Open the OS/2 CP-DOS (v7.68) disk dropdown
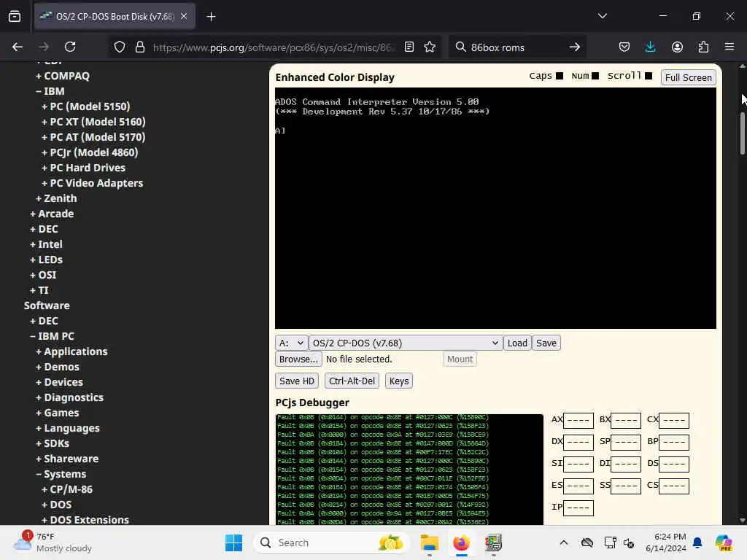Image resolution: width=747 pixels, height=560 pixels. (406, 343)
